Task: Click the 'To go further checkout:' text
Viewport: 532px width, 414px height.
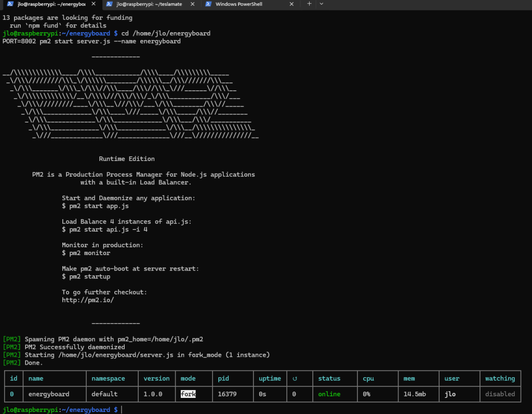Action: (x=104, y=292)
